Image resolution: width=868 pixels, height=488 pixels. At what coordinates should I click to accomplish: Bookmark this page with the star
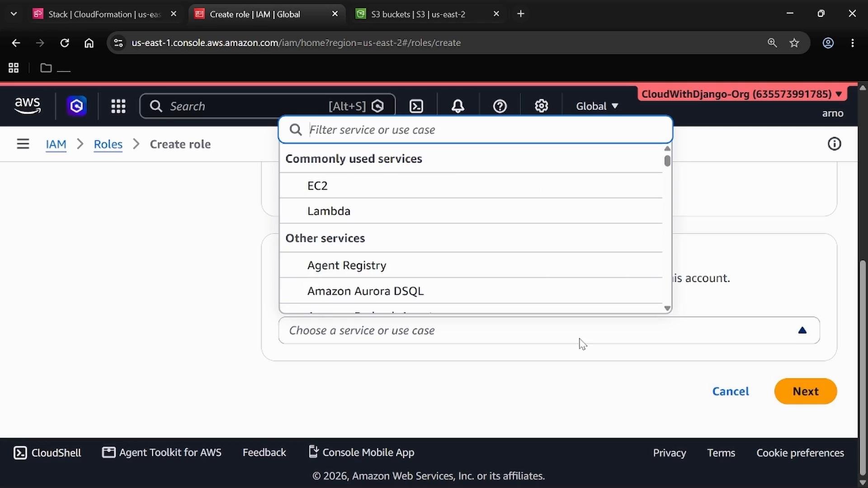coord(794,43)
